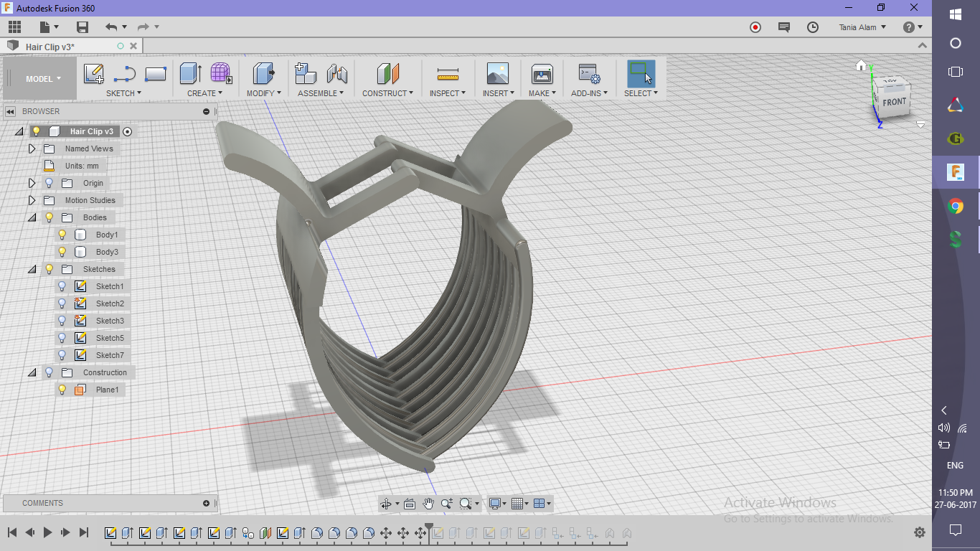This screenshot has width=980, height=551.
Task: Open the CONSTRUCT menu
Action: click(387, 93)
